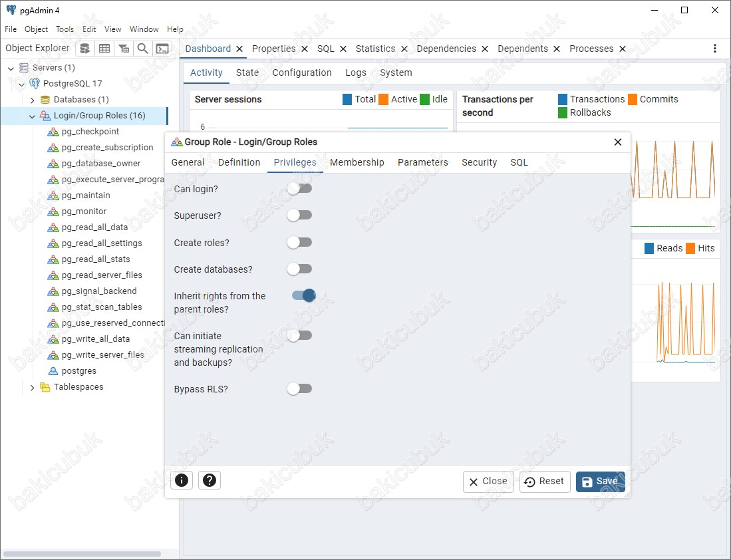Click the pg_monitor group role icon
The image size is (731, 560).
pyautogui.click(x=53, y=211)
